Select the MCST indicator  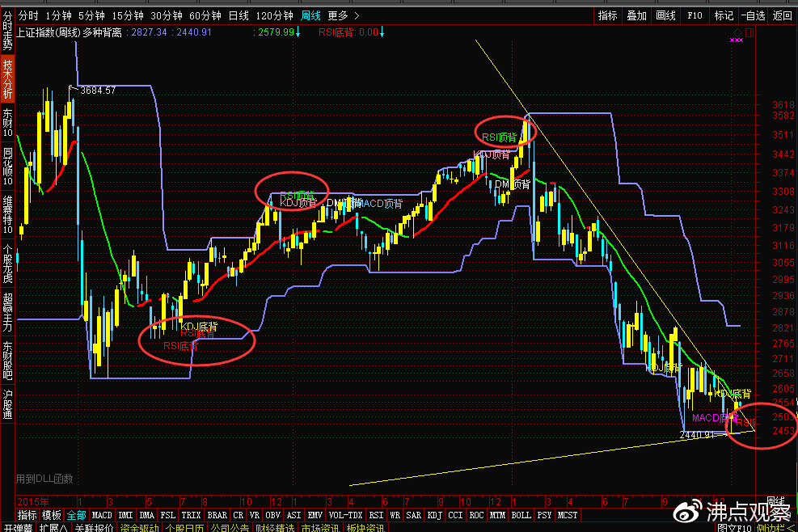click(x=568, y=515)
